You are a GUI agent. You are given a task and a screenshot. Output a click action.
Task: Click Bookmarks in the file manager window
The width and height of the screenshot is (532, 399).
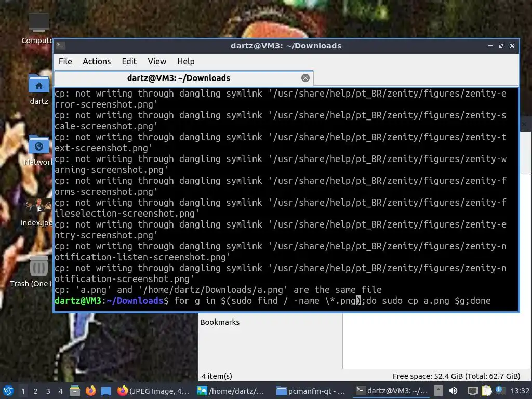pos(220,322)
